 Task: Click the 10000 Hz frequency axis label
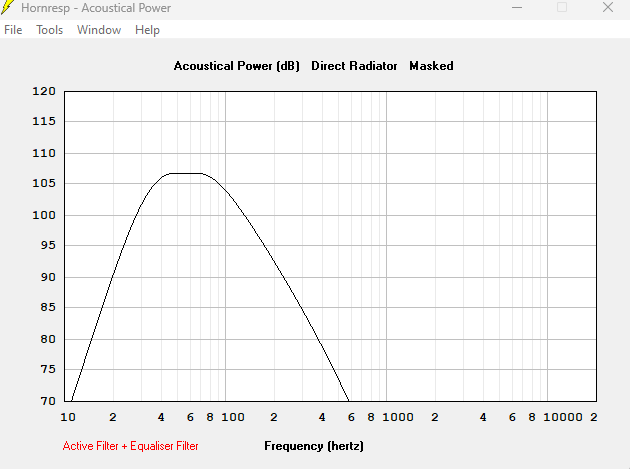click(x=562, y=417)
